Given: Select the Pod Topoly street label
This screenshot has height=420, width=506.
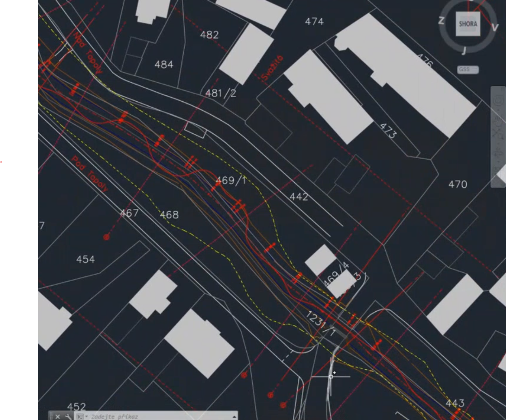Looking at the screenshot, I should (x=90, y=174).
